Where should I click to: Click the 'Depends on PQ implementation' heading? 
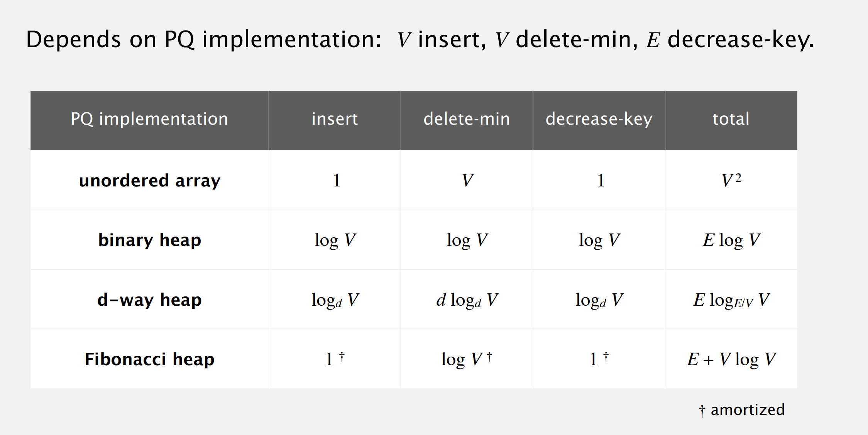point(203,40)
